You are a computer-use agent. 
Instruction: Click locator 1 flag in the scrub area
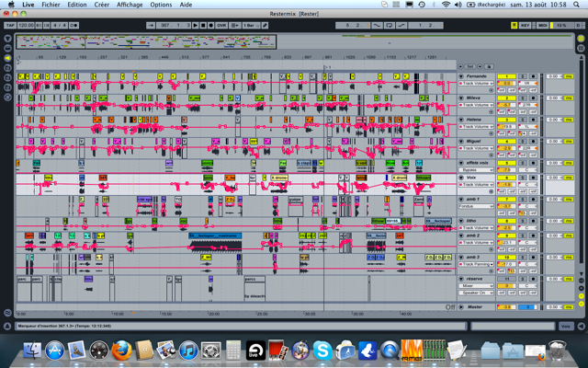pyautogui.click(x=327, y=67)
